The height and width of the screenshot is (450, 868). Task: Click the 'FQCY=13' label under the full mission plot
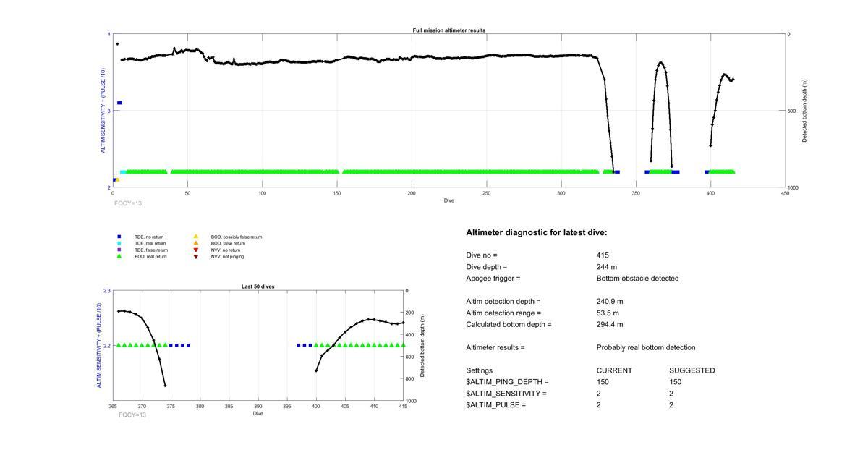[x=128, y=203]
